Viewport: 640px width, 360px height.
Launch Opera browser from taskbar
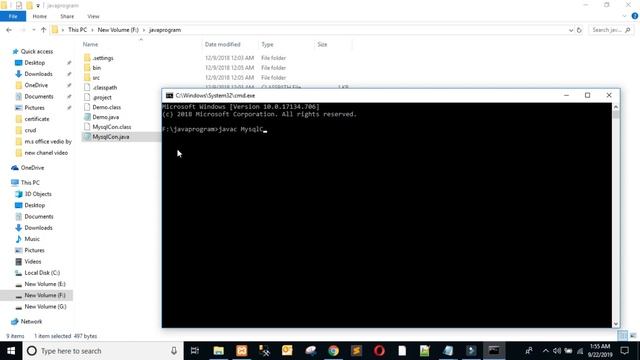click(x=379, y=351)
